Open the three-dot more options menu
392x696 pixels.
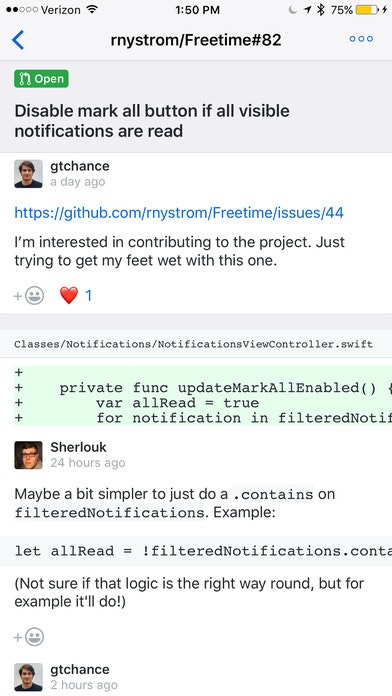pyautogui.click(x=361, y=39)
